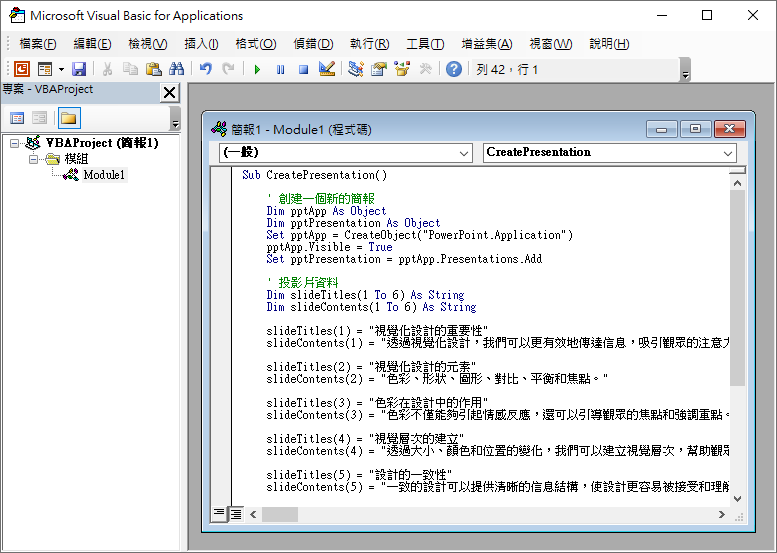This screenshot has height=553, width=777.
Task: Click the code line 'Sub CreatePresentation()'
Action: pyautogui.click(x=314, y=175)
